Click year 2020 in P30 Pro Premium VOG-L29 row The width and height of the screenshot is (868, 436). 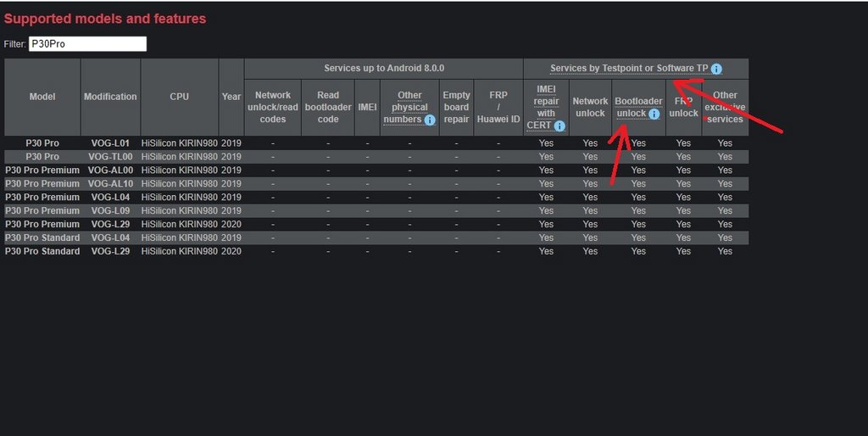[231, 224]
